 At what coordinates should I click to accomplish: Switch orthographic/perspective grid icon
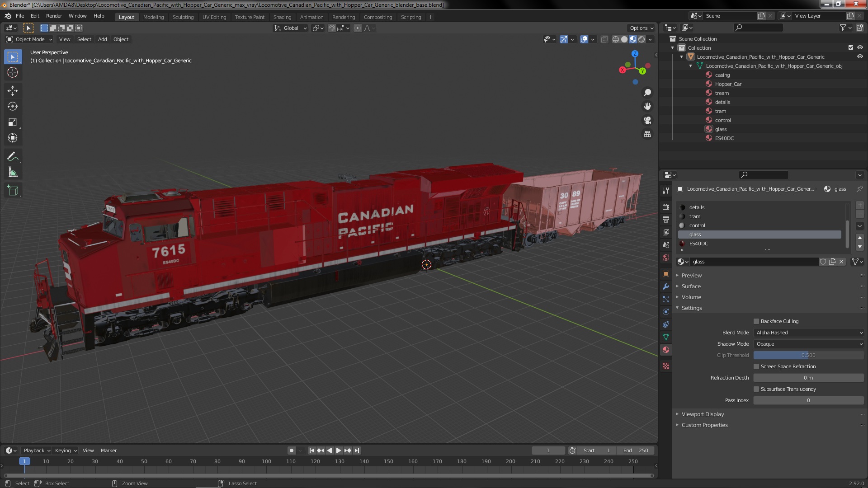[x=647, y=134]
